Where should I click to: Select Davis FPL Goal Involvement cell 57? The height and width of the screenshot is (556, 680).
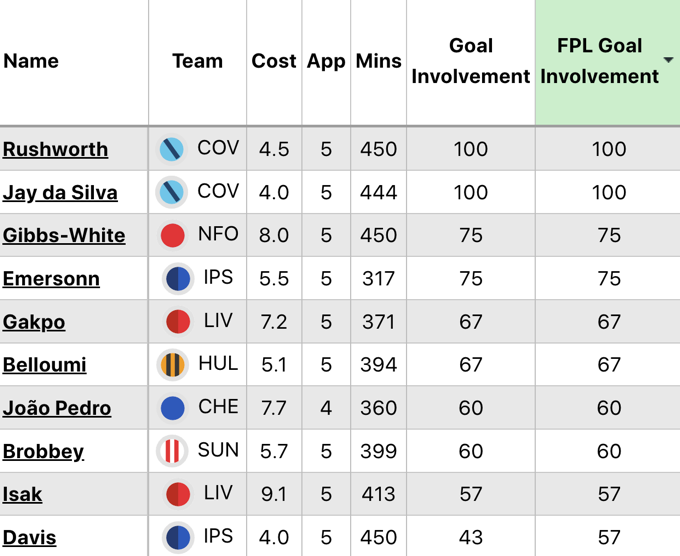pos(609,537)
